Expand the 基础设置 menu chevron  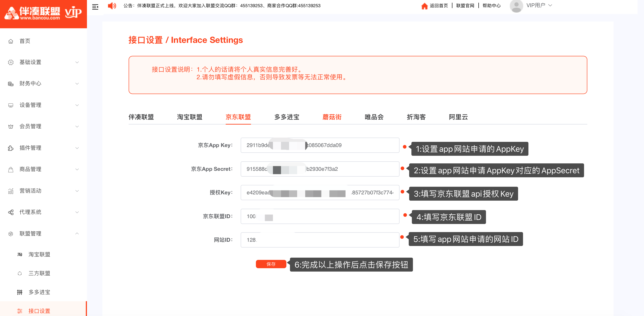click(77, 62)
